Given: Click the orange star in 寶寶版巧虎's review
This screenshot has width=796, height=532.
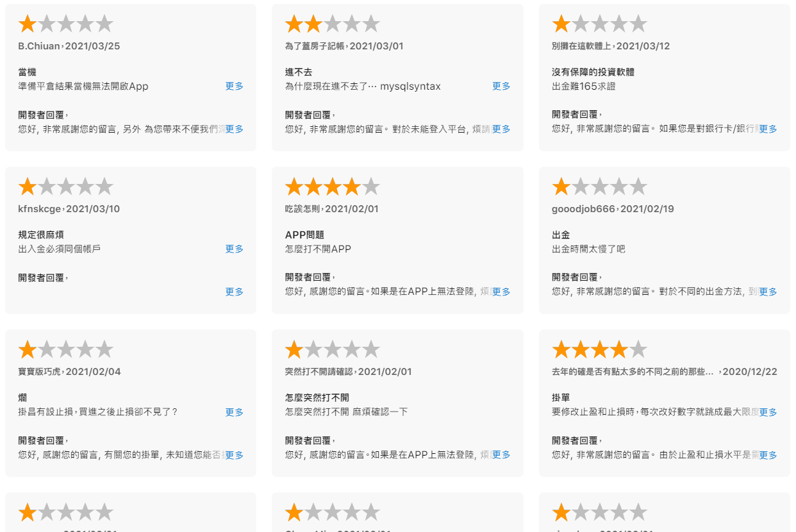Looking at the screenshot, I should click(27, 349).
